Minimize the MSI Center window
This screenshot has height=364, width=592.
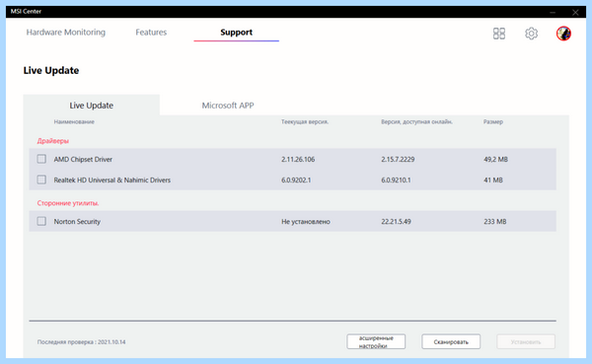tap(553, 13)
